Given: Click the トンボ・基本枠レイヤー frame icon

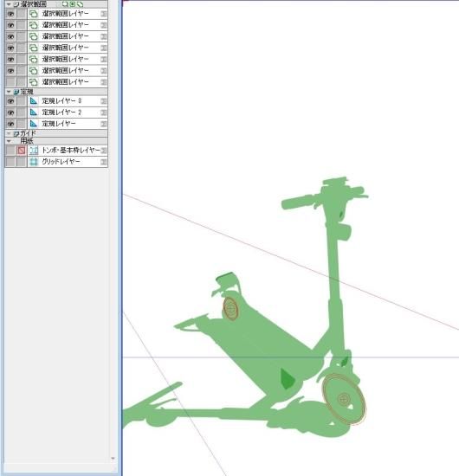Looking at the screenshot, I should click(x=34, y=151).
